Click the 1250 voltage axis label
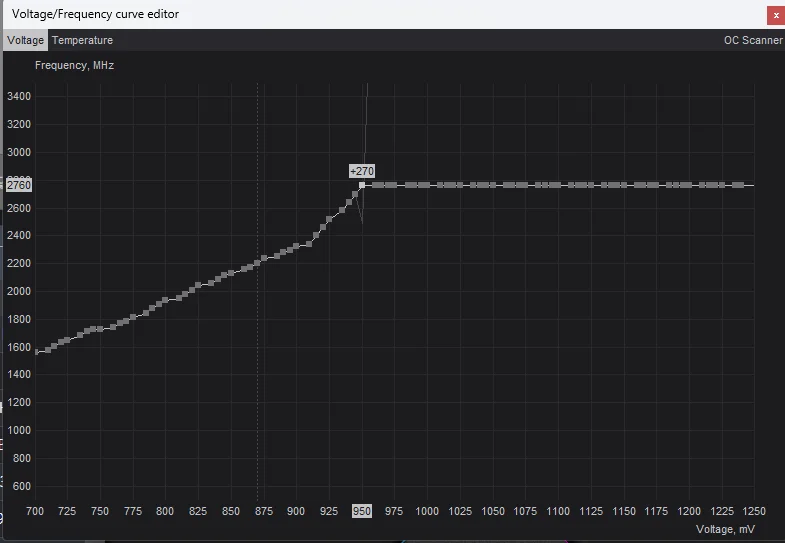Screen dimensions: 785x543 click(x=754, y=511)
